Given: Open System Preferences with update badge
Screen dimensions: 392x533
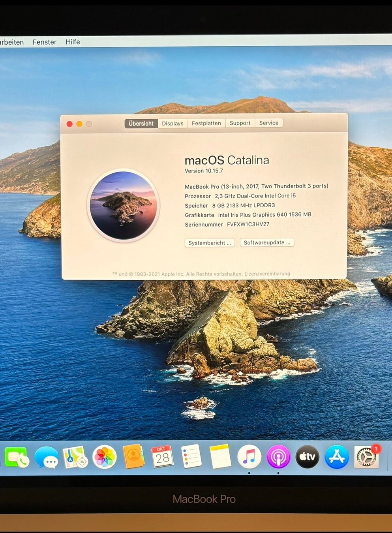Looking at the screenshot, I should [x=367, y=457].
